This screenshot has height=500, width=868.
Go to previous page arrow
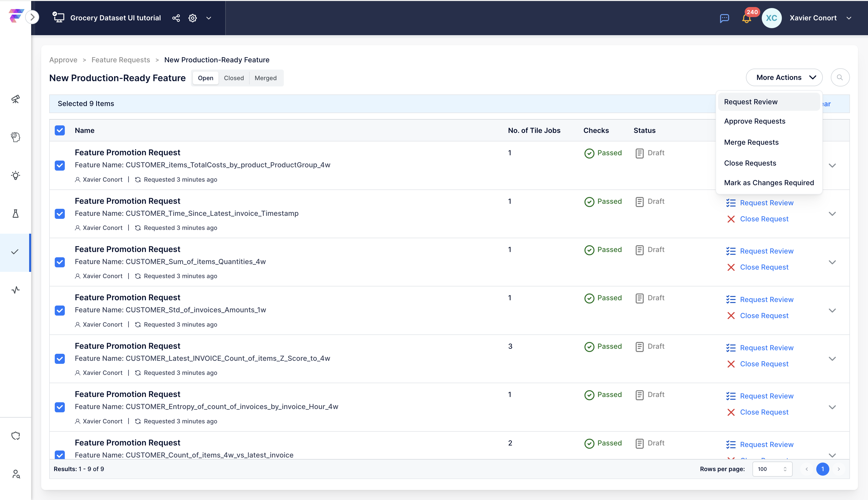(x=806, y=469)
